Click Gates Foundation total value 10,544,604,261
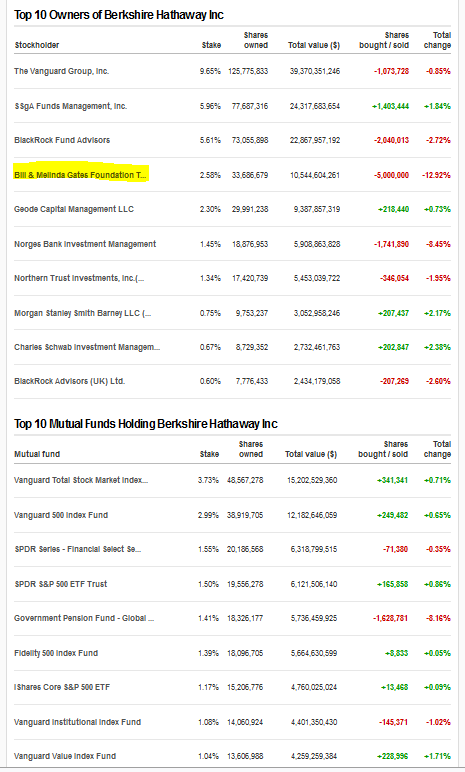The image size is (465, 772). point(315,175)
